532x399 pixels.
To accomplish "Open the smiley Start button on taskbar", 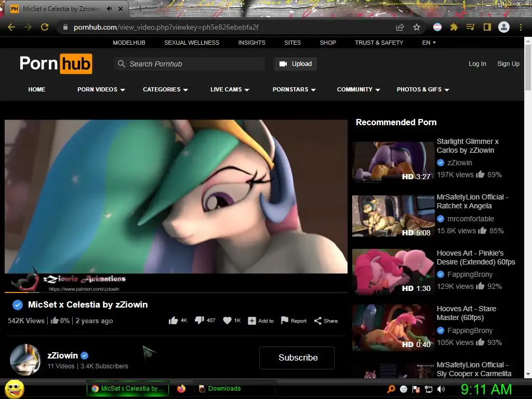I will pos(15,389).
